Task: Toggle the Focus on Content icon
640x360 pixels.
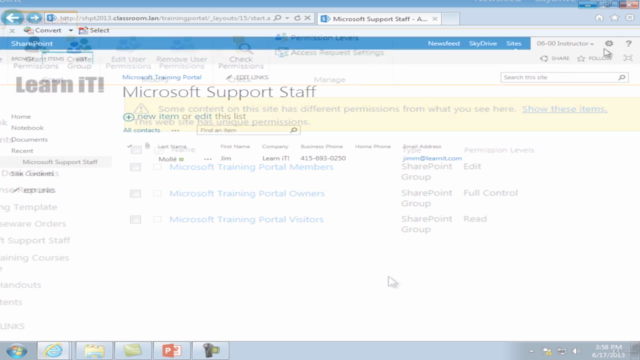Action: click(628, 58)
